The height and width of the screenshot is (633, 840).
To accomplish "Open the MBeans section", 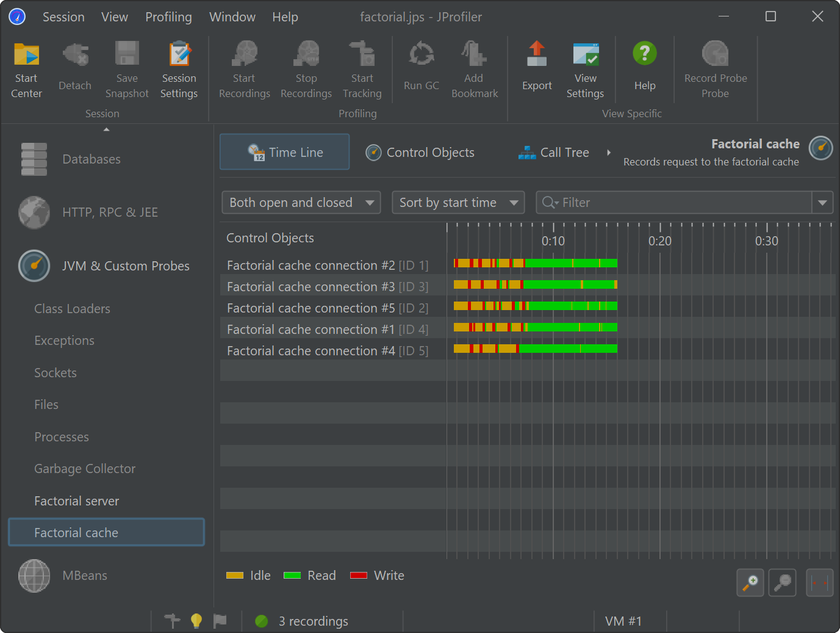I will [x=107, y=576].
